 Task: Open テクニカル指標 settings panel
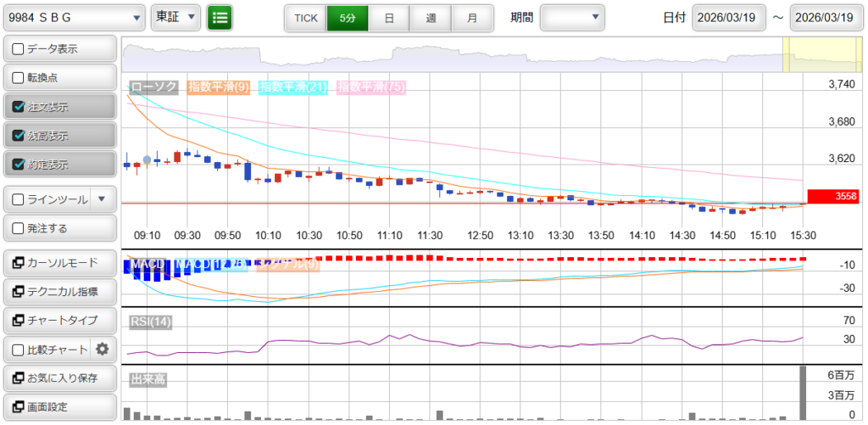click(x=59, y=292)
